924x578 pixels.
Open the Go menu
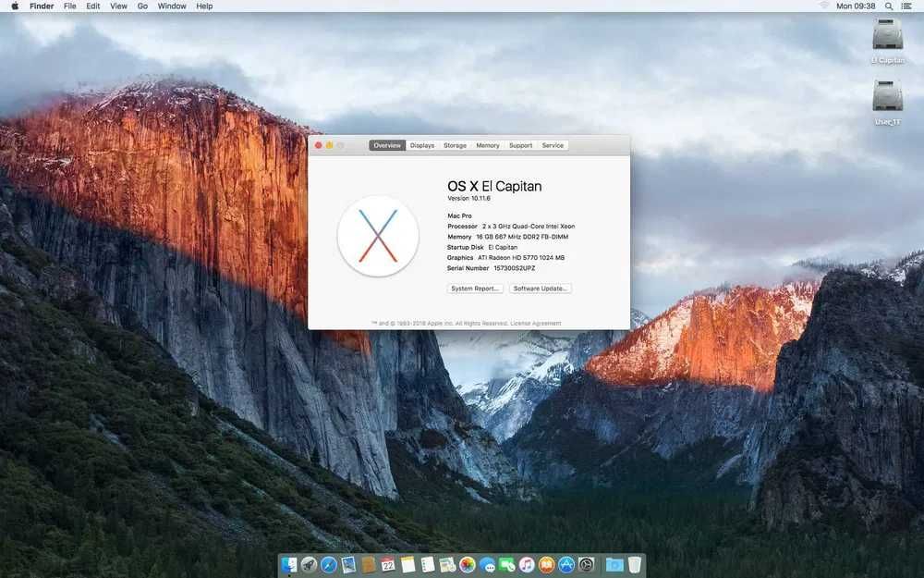click(x=142, y=6)
